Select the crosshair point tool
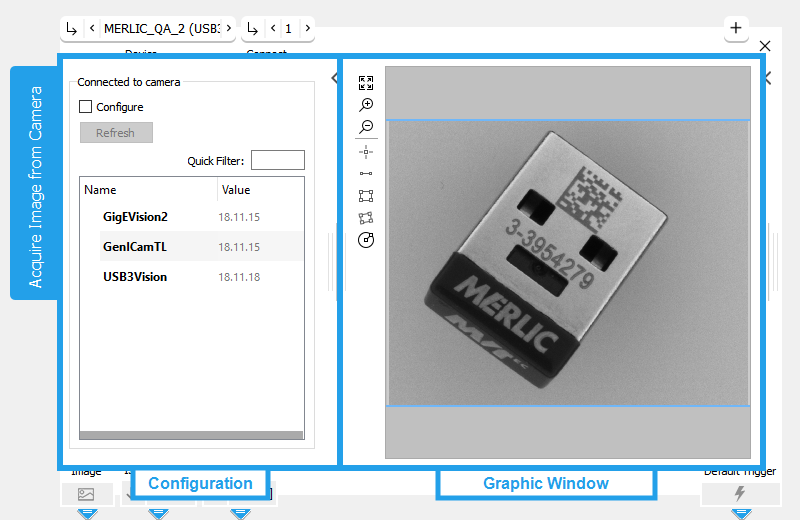 [x=366, y=151]
